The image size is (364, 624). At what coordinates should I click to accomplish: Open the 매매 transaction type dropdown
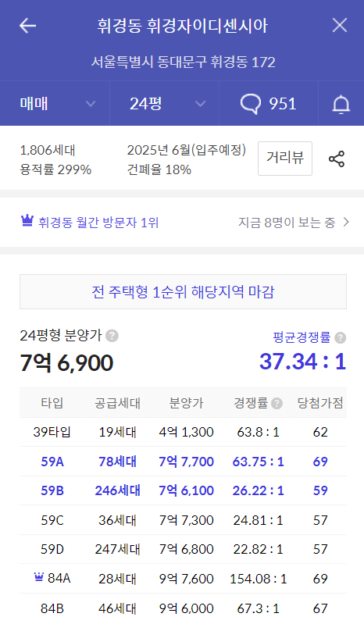click(x=55, y=103)
